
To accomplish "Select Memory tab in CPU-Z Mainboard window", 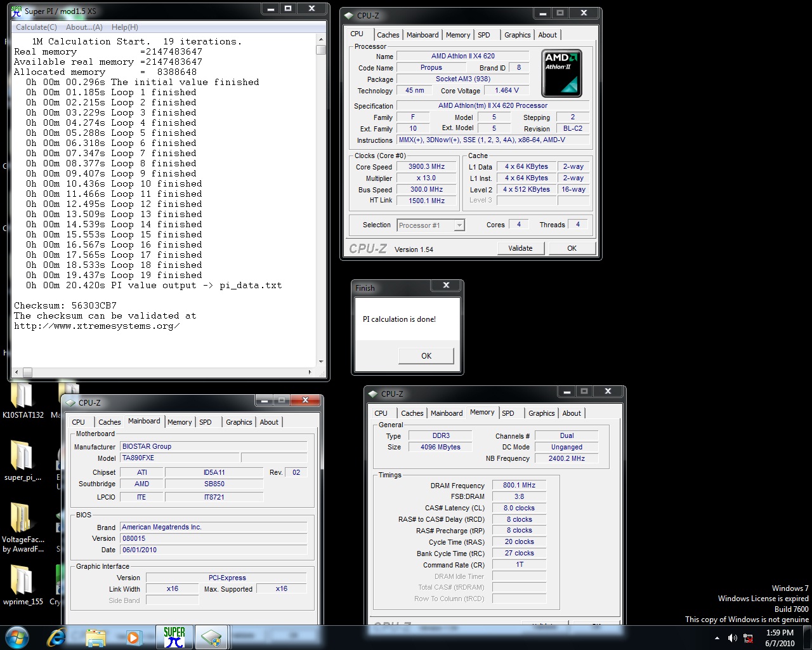I will point(180,422).
